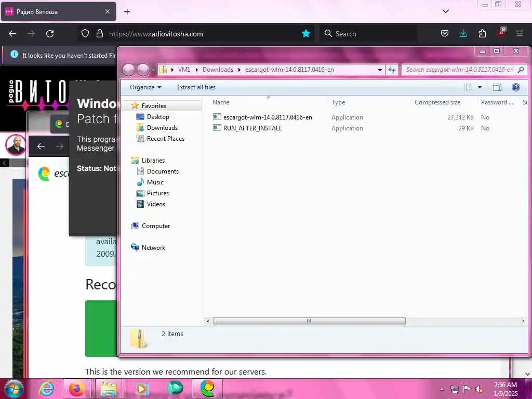Launch Internet Explorer from taskbar
Image resolution: width=532 pixels, height=399 pixels.
coord(46,389)
